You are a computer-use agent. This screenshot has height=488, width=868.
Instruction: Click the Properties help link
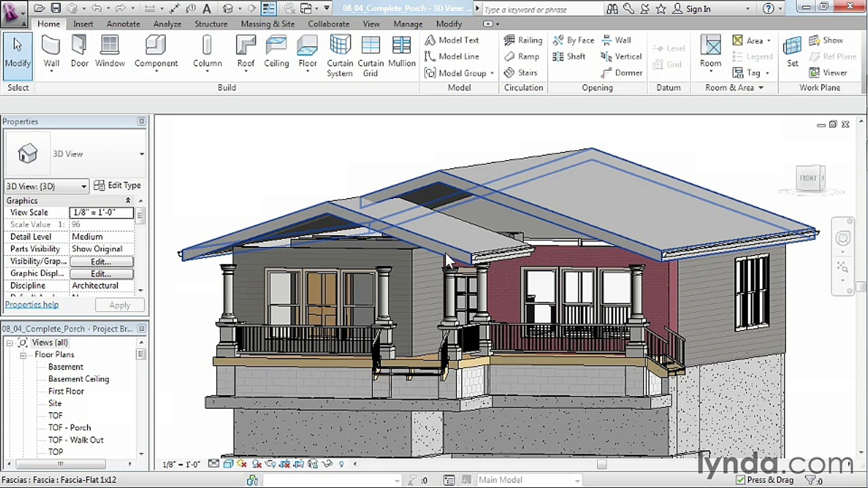point(32,305)
